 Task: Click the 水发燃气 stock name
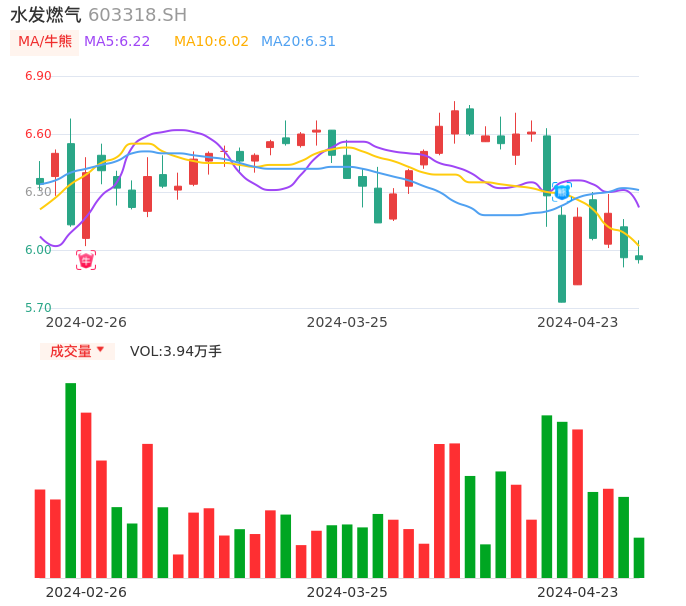(46, 15)
